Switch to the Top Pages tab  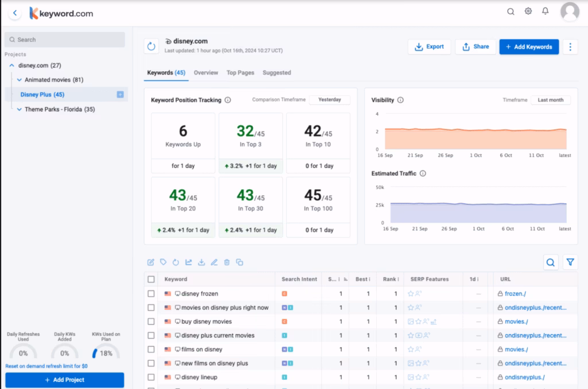(240, 73)
